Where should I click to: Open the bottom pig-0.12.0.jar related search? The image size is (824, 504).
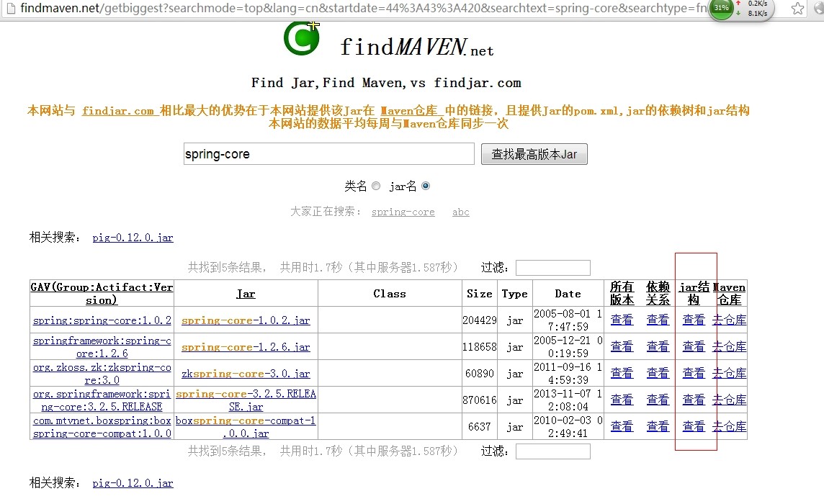click(x=133, y=483)
